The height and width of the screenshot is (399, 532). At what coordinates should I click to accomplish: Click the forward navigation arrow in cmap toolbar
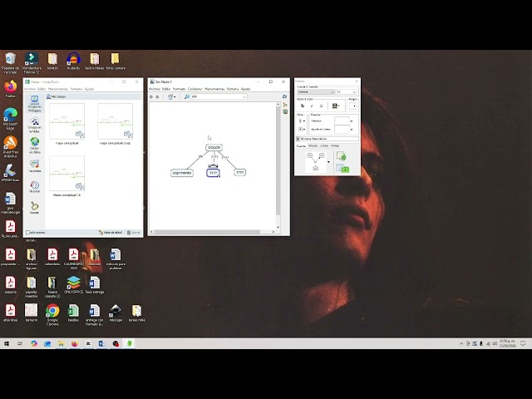(157, 96)
